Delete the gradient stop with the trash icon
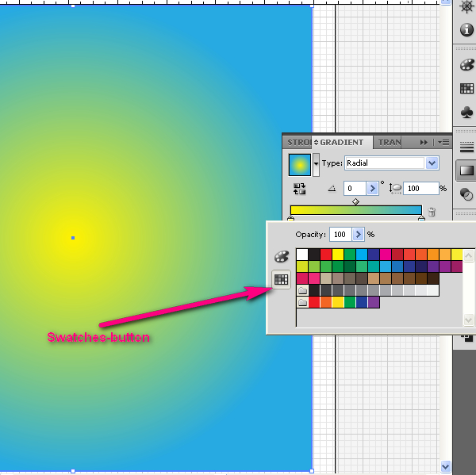 click(x=432, y=212)
